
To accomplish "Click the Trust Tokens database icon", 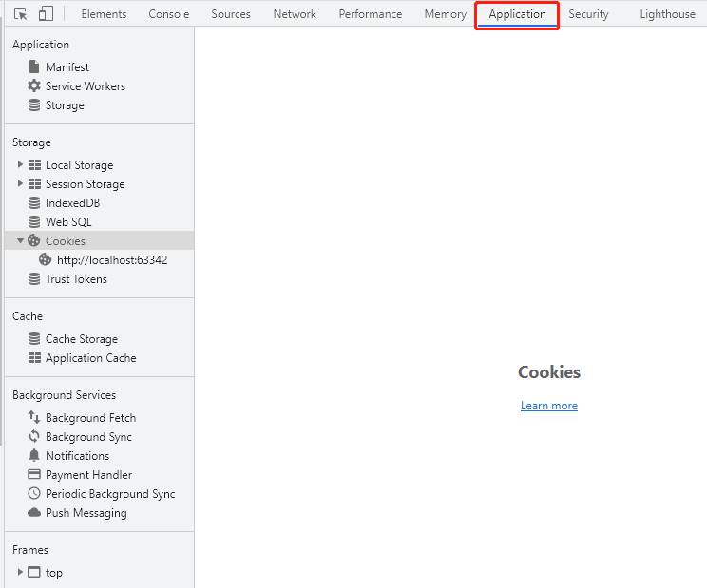I will click(x=34, y=279).
